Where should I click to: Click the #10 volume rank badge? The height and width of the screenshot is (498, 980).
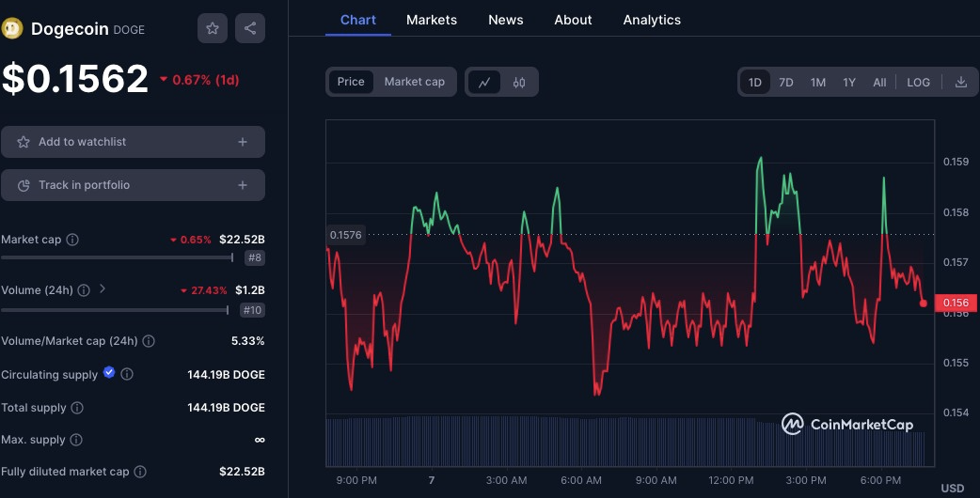[252, 310]
